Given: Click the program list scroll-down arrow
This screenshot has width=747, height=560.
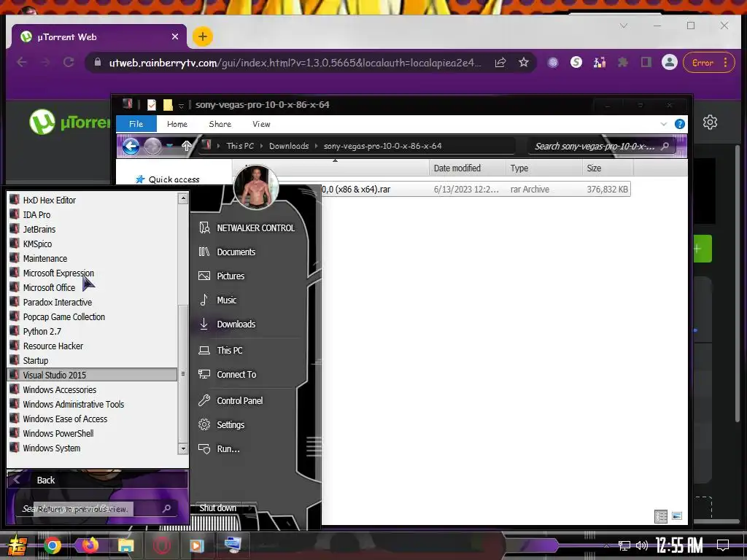Looking at the screenshot, I should [x=183, y=448].
